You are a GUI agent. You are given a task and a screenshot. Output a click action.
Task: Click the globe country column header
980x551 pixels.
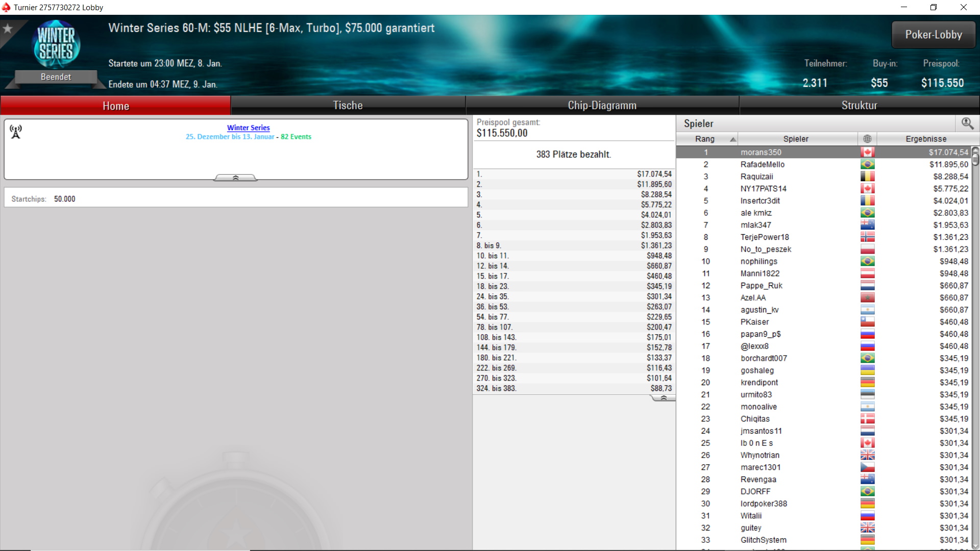(x=867, y=139)
